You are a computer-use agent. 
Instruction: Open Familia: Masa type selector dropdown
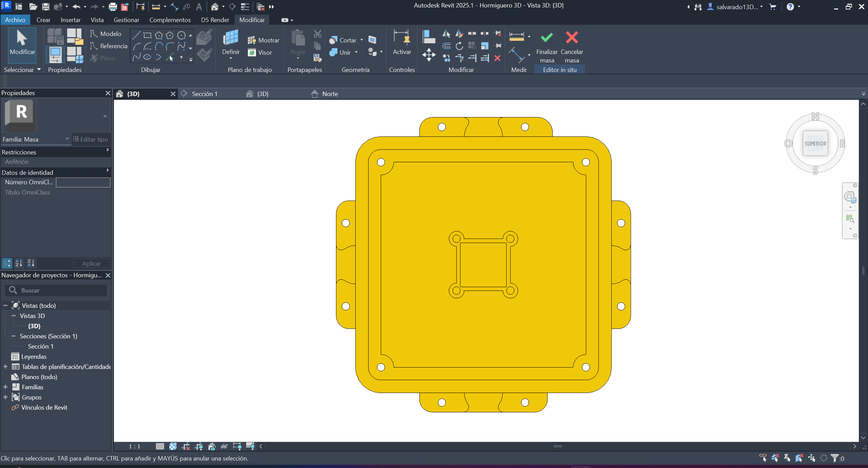point(67,139)
